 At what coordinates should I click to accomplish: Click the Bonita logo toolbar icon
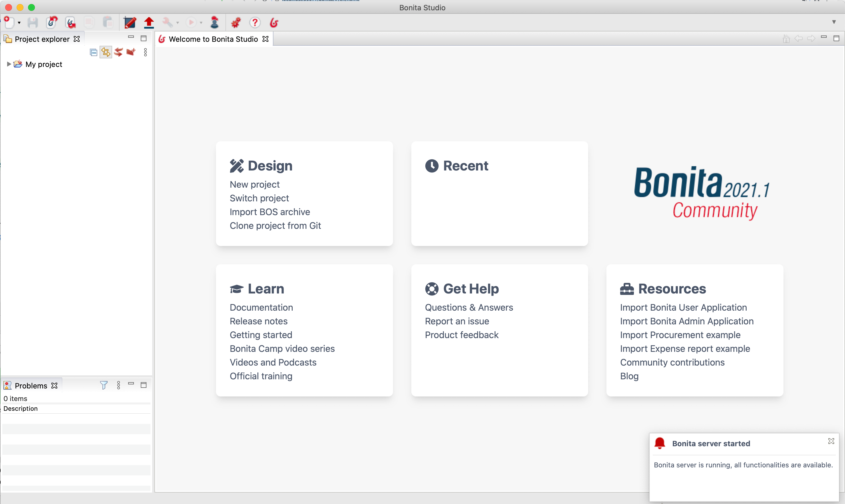[274, 22]
